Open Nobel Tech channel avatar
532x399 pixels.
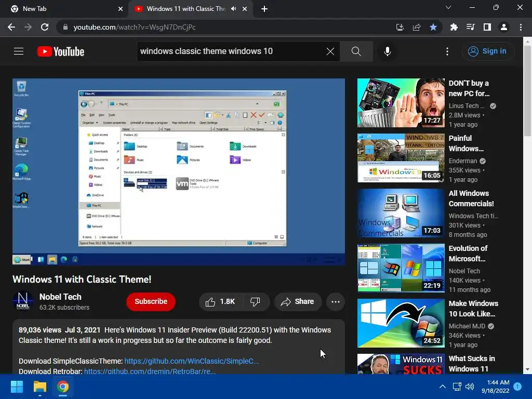click(23, 301)
